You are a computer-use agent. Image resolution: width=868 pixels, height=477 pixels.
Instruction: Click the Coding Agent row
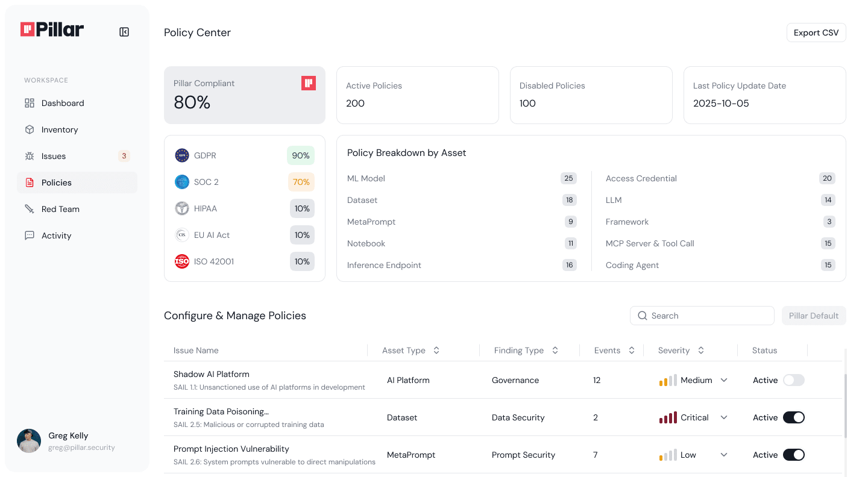720,265
